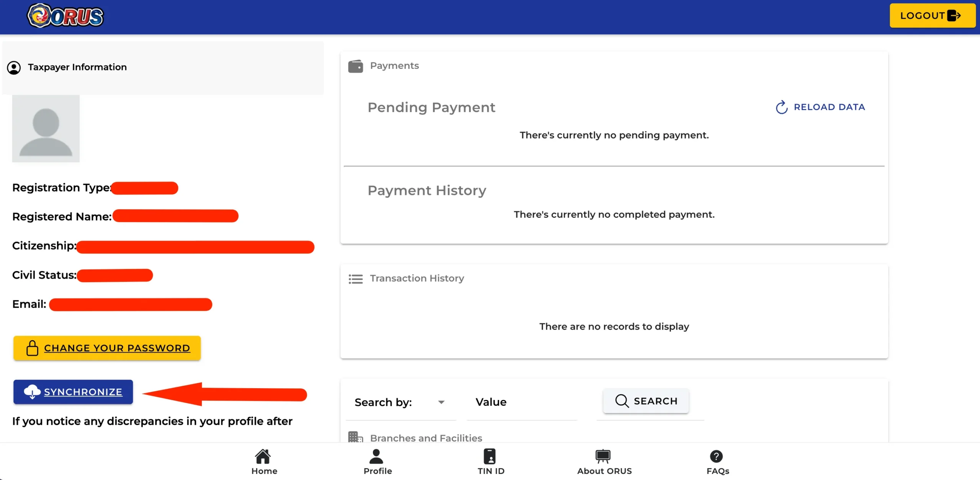Go to the Home tab
Screen dimensions: 980x480
[x=264, y=462]
